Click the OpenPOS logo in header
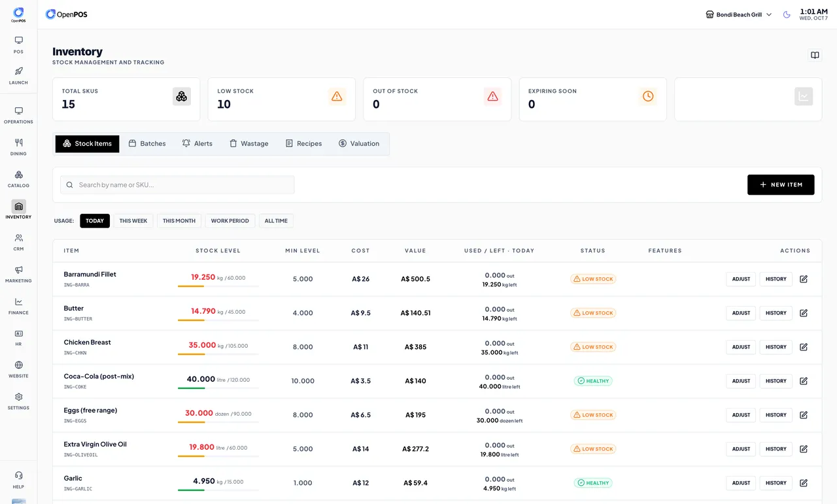The width and height of the screenshot is (837, 504). 66,14
